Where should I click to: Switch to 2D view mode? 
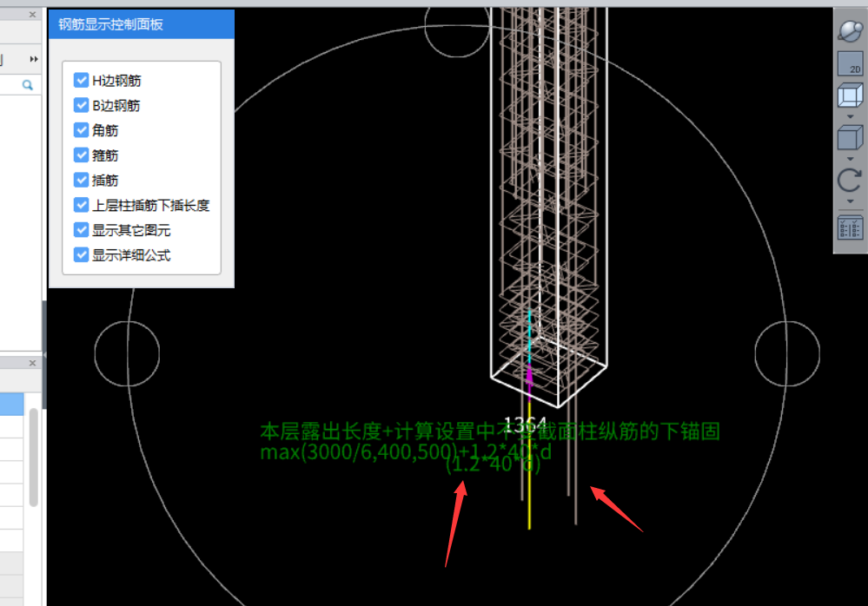click(x=849, y=64)
